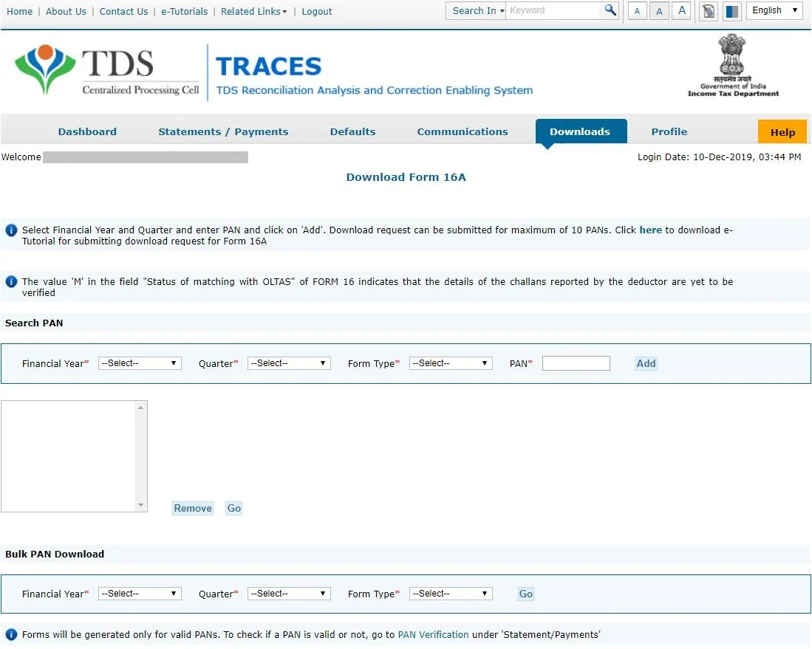This screenshot has height=649, width=812.
Task: Select the medium font size A button
Action: coord(659,11)
